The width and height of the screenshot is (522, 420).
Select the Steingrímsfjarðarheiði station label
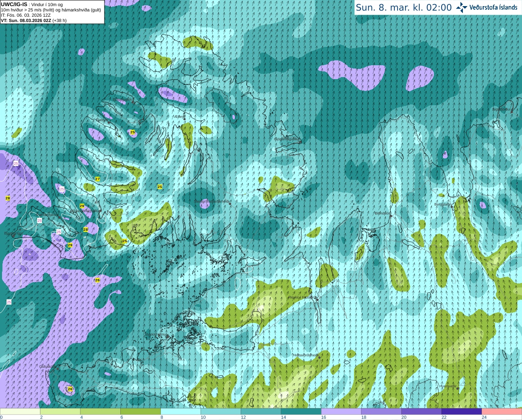pyautogui.click(x=212, y=201)
